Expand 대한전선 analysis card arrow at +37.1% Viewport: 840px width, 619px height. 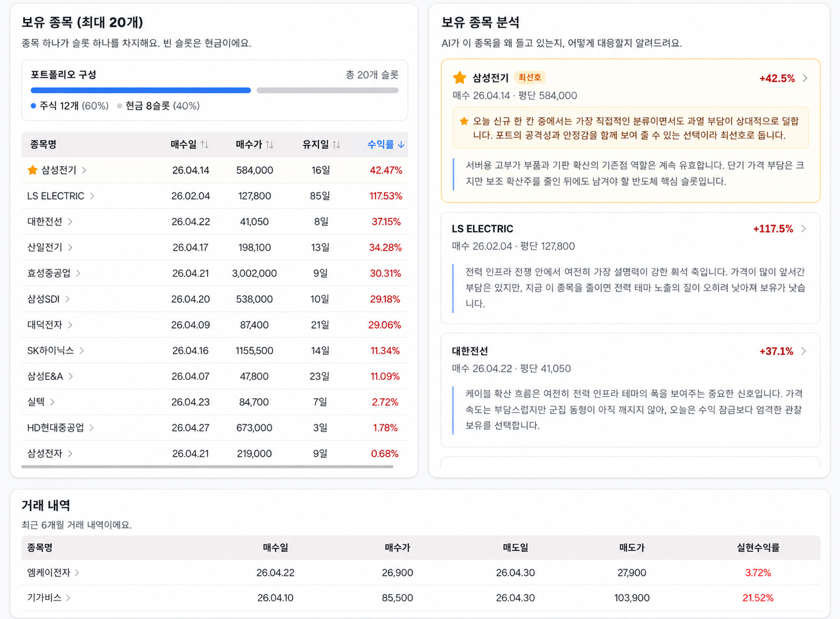tap(803, 351)
